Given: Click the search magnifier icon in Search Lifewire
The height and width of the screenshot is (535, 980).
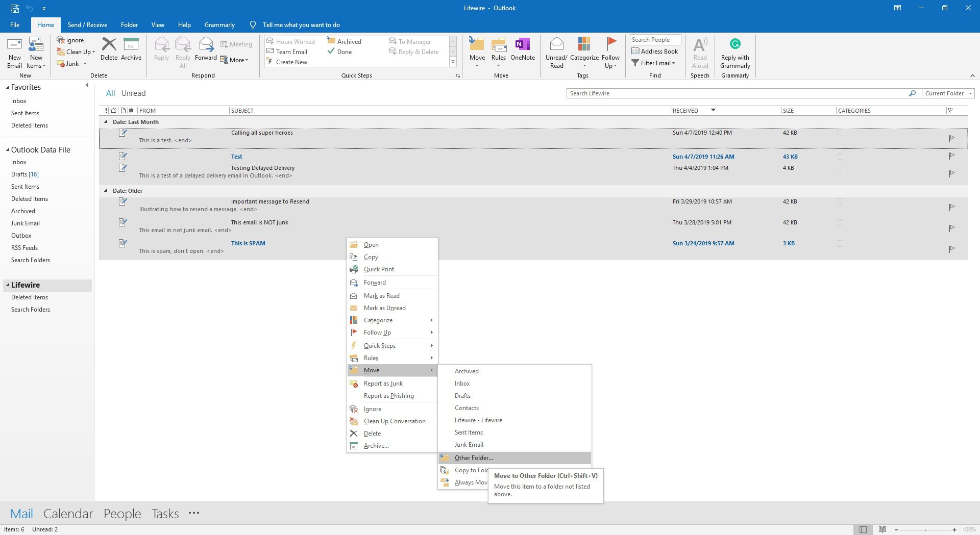Looking at the screenshot, I should [x=912, y=93].
